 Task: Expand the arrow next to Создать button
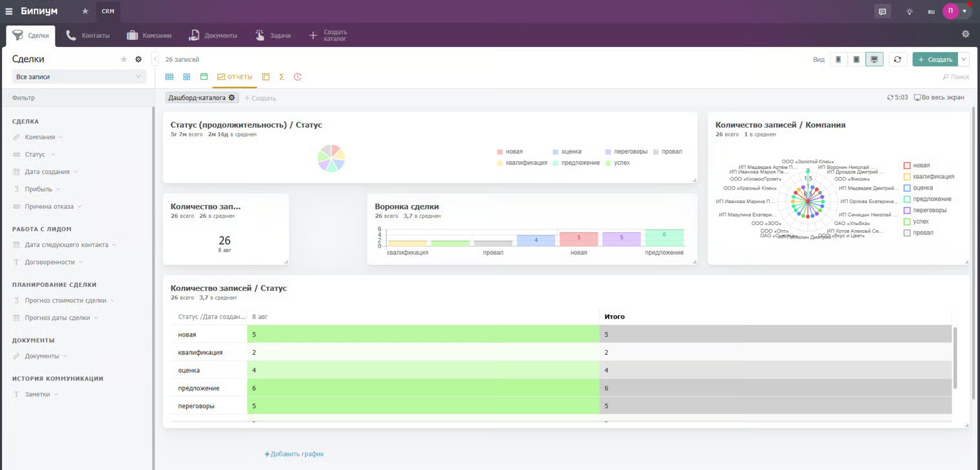[x=964, y=59]
